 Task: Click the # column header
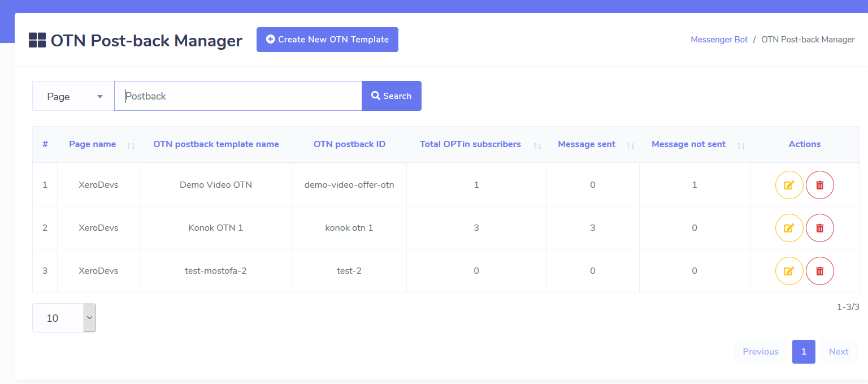coord(45,144)
